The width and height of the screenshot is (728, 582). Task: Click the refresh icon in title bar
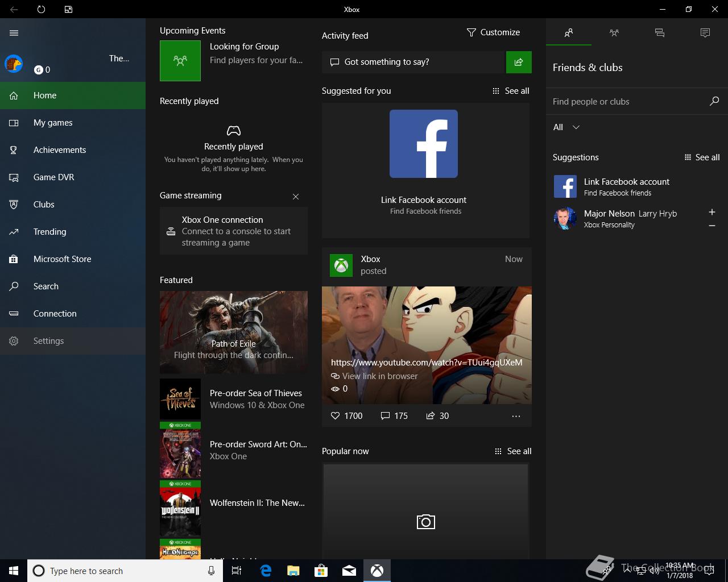pyautogui.click(x=41, y=9)
